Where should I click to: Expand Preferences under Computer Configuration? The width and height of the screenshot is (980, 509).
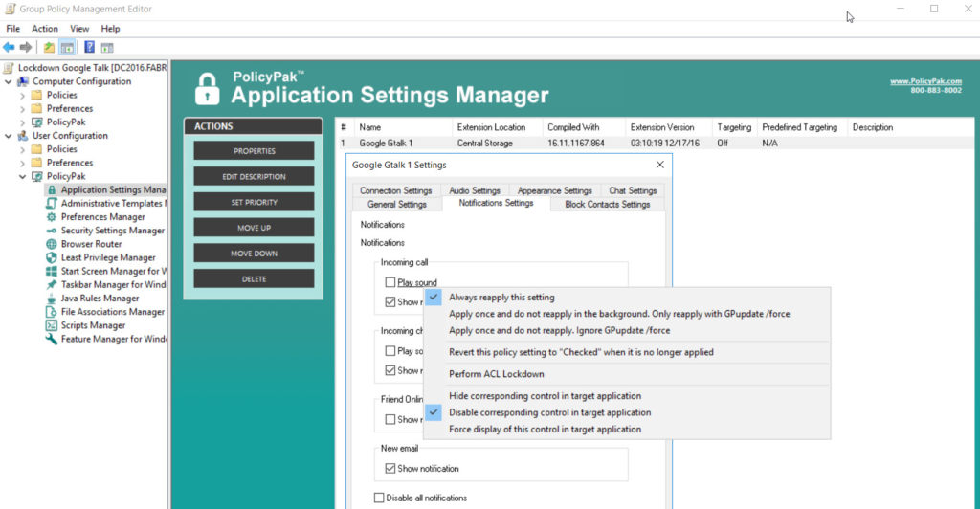pos(23,109)
